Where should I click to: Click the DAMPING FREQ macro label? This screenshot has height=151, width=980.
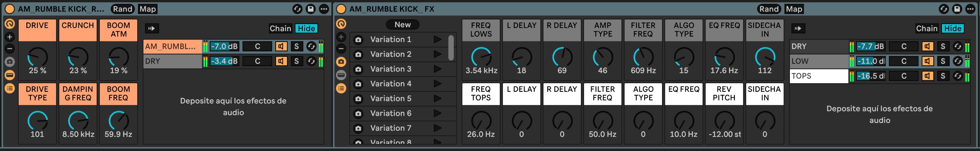78,94
